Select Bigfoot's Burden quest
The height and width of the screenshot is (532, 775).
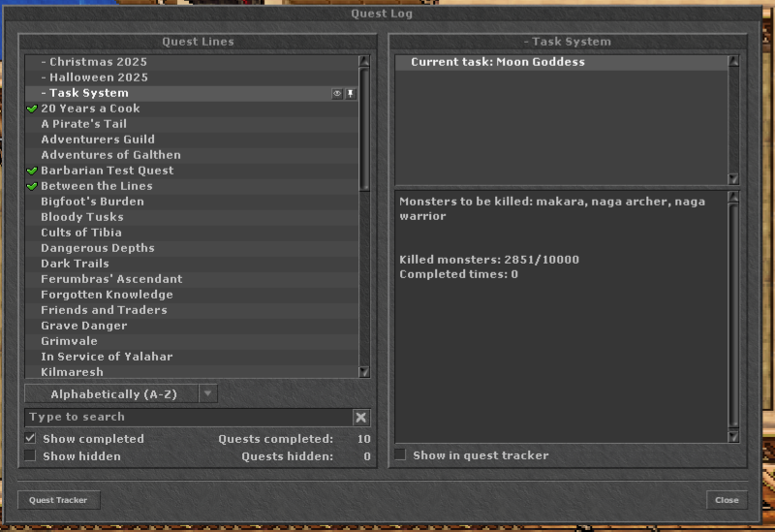point(192,202)
